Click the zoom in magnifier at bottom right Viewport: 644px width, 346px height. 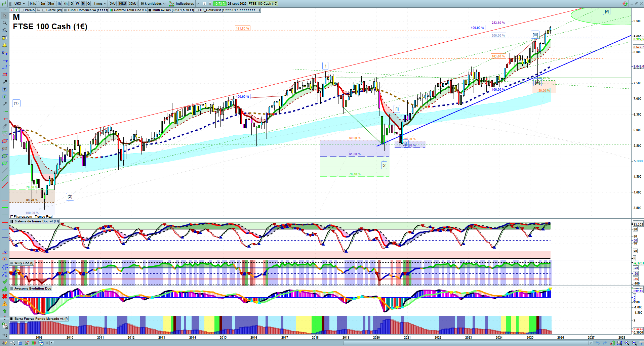click(x=634, y=343)
